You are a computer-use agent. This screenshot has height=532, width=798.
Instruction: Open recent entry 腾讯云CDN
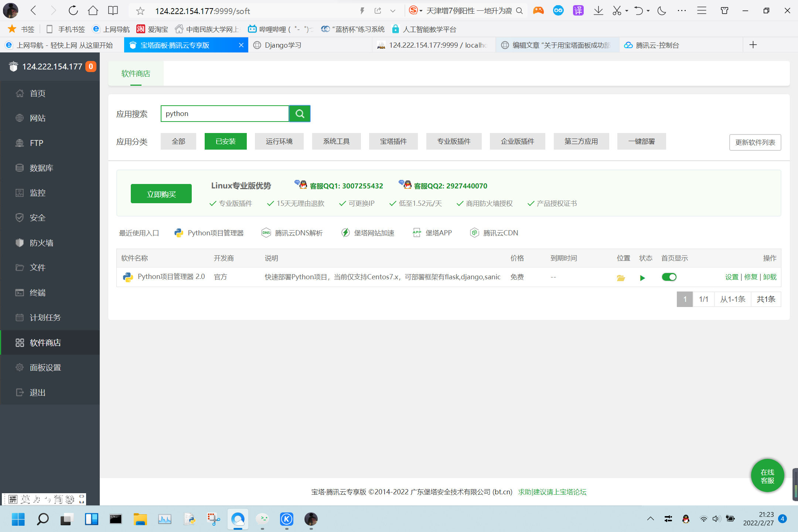point(494,233)
